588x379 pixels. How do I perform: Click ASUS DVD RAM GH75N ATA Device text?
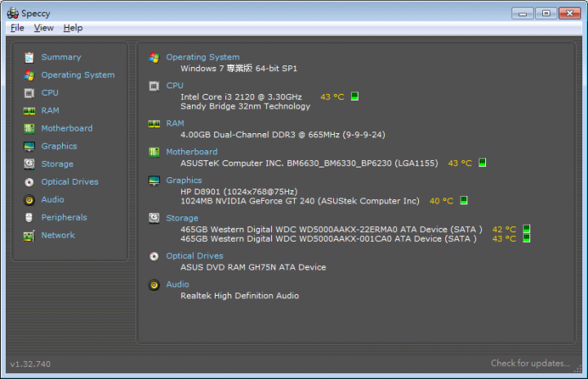coord(253,267)
